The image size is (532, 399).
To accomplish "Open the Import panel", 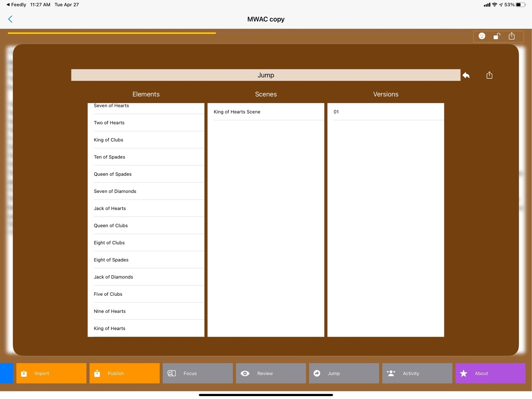I will [51, 373].
